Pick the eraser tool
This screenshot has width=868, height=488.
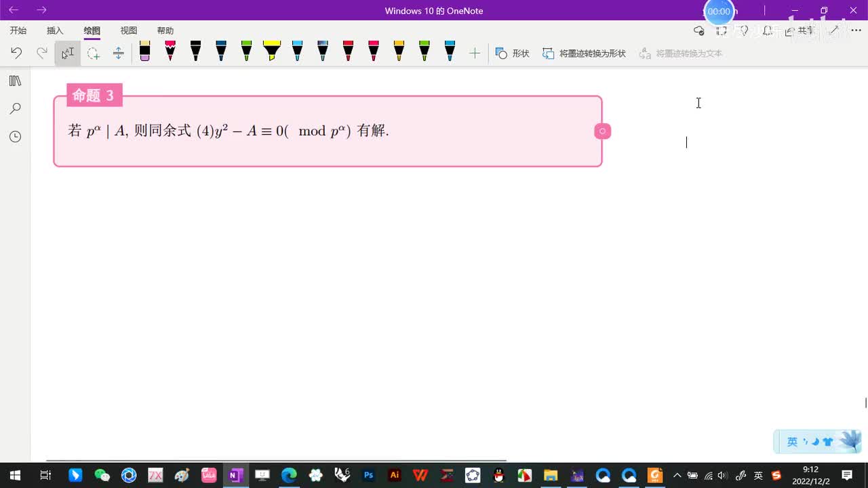coord(144,52)
